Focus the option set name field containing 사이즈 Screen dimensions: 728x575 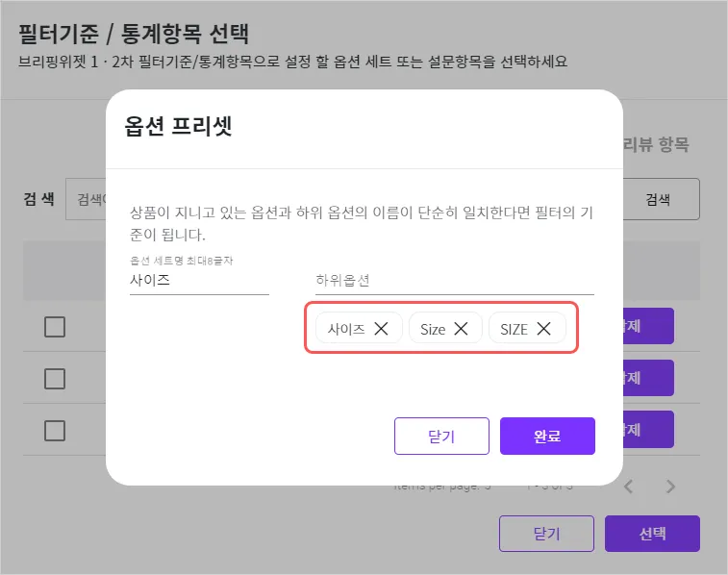tap(198, 281)
